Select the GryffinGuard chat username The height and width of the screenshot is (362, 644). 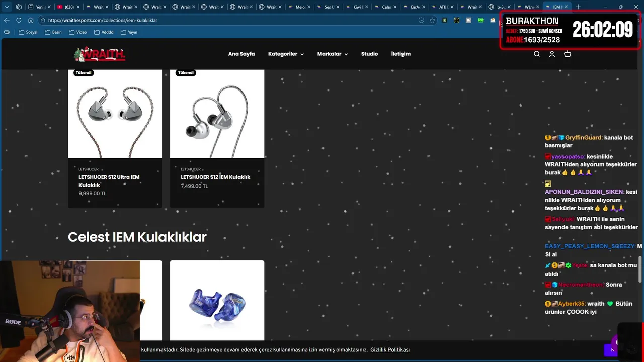click(583, 138)
